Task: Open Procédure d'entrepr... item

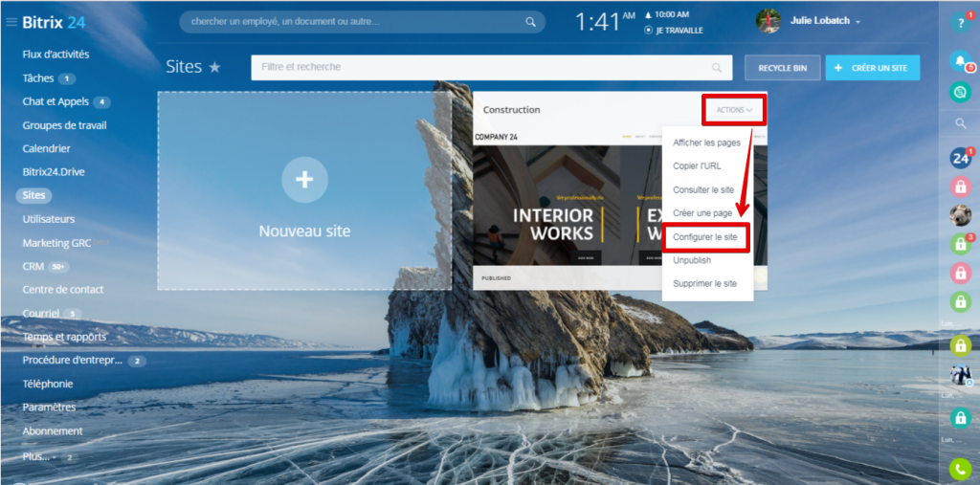Action: 73,360
